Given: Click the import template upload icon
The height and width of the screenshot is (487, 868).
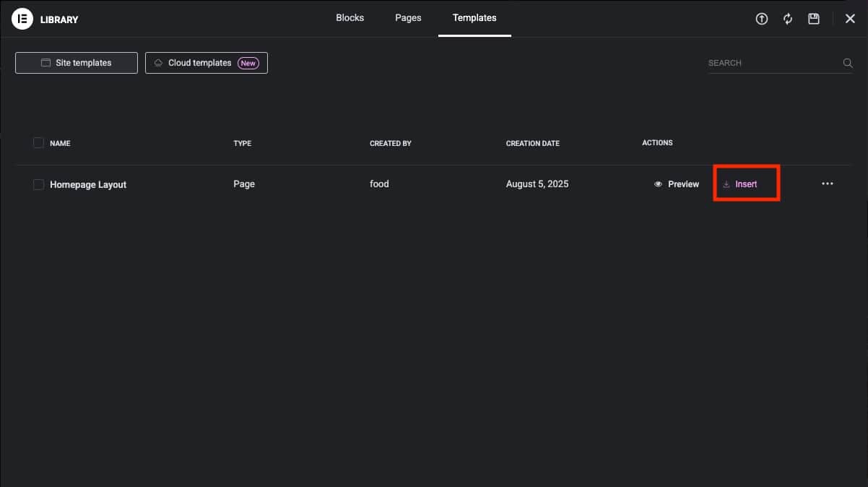Looking at the screenshot, I should point(761,19).
